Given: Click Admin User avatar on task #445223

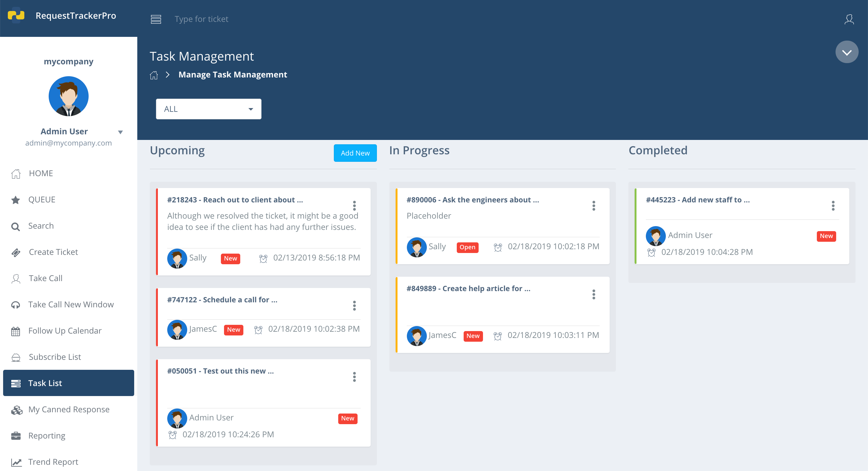Looking at the screenshot, I should point(656,236).
